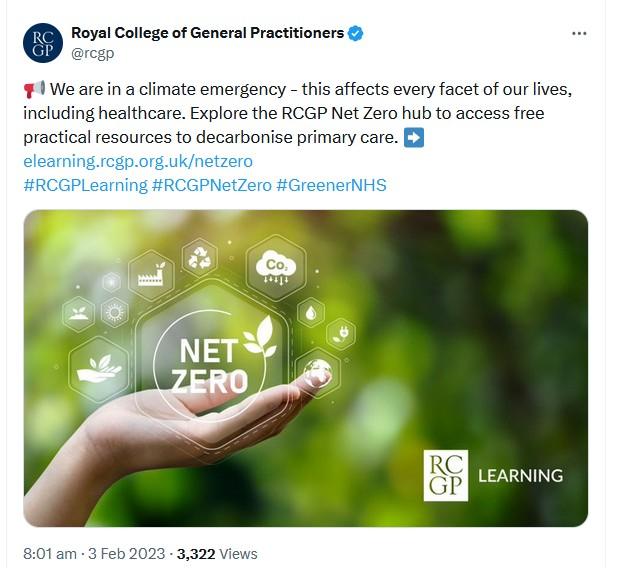Click the megaphone emoji in the tweet
The width and height of the screenshot is (625, 568).
click(x=32, y=90)
